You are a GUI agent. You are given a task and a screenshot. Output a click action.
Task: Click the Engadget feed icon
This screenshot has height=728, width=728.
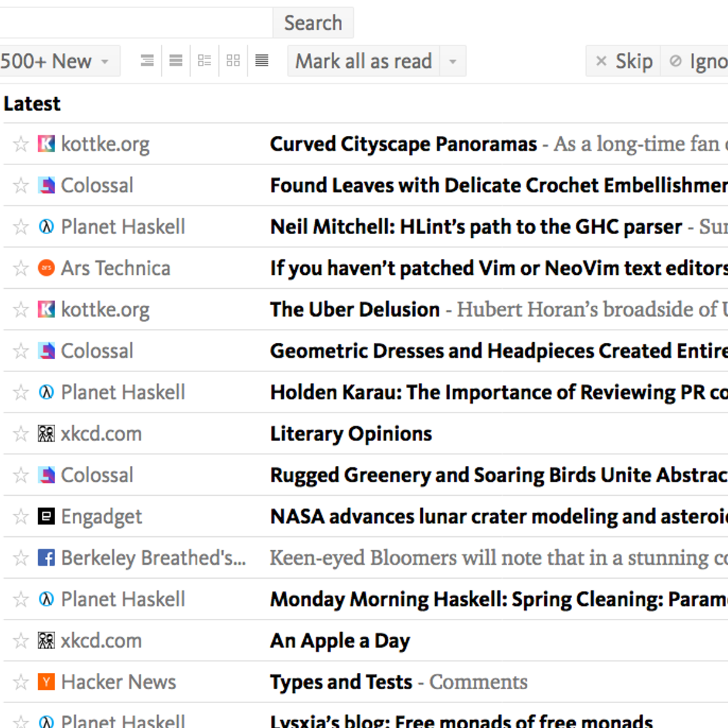click(x=46, y=516)
